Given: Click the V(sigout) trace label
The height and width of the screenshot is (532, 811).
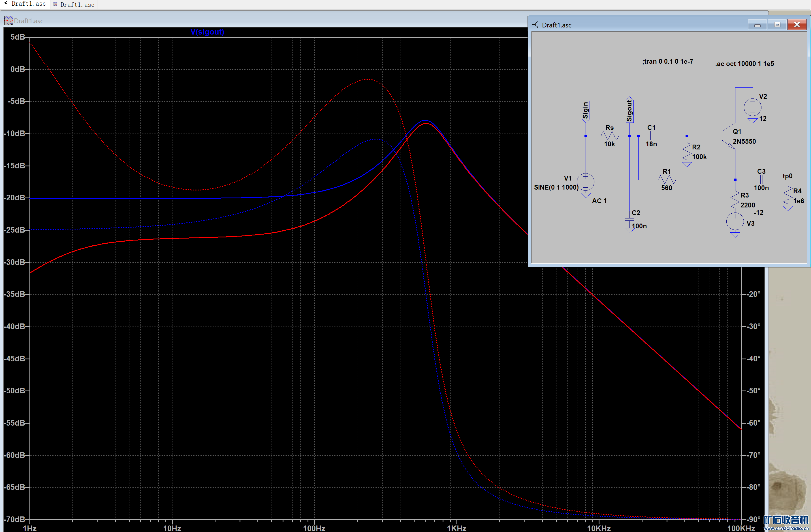Looking at the screenshot, I should [207, 32].
